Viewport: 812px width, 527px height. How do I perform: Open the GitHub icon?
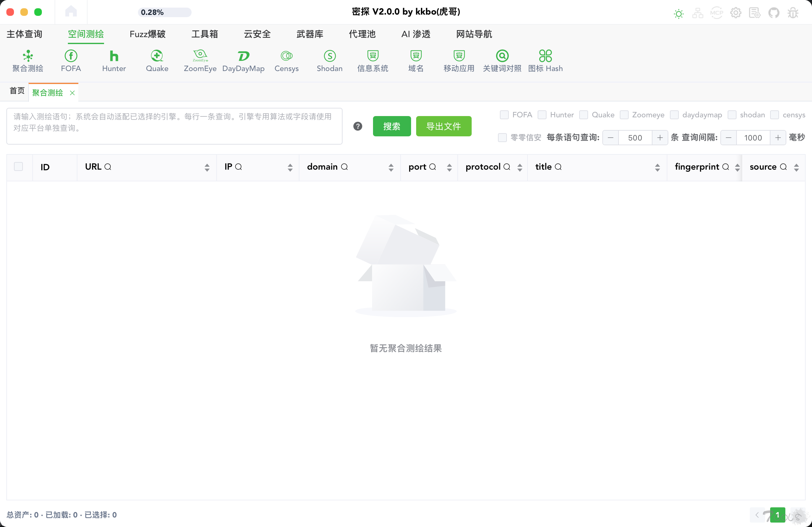[774, 13]
